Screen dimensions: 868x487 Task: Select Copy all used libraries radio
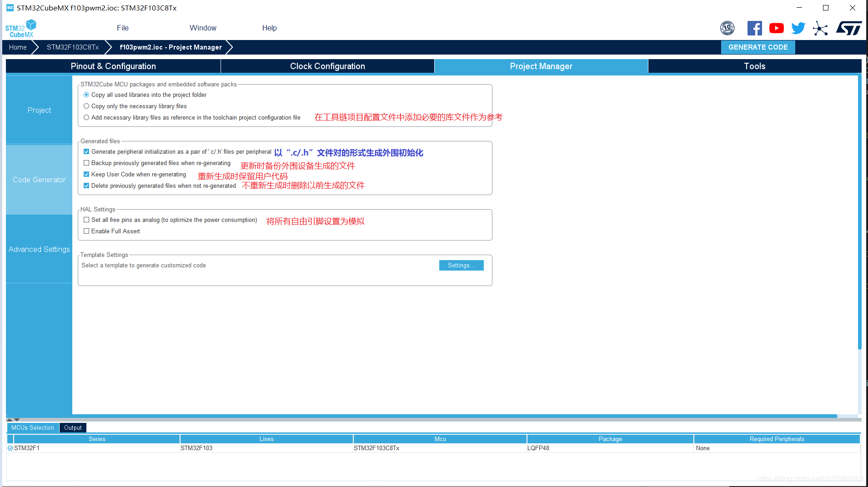(86, 95)
